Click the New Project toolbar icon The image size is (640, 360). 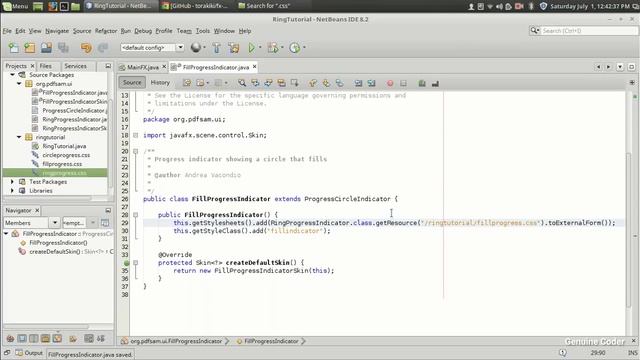coord(29,48)
